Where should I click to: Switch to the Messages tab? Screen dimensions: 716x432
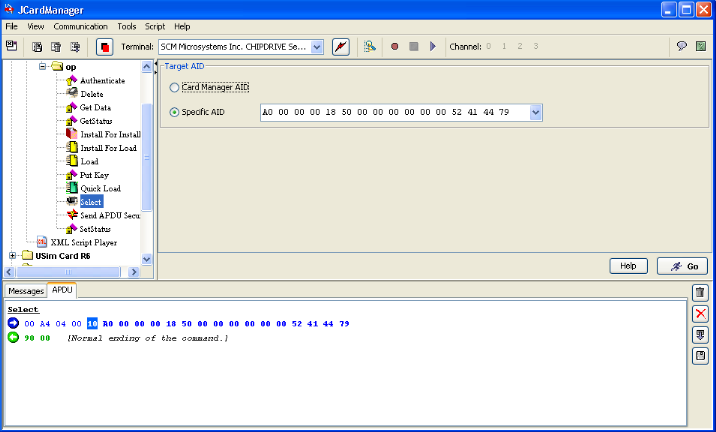pyautogui.click(x=26, y=291)
